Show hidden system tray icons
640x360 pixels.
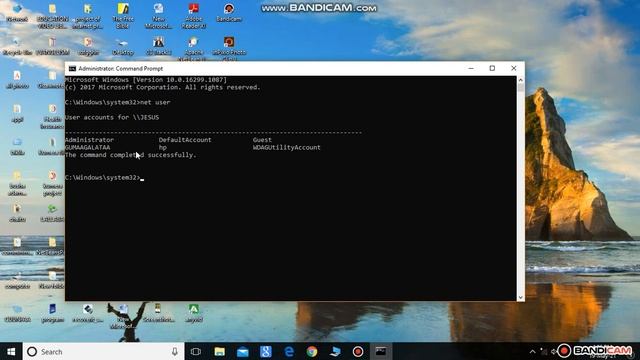(532, 351)
